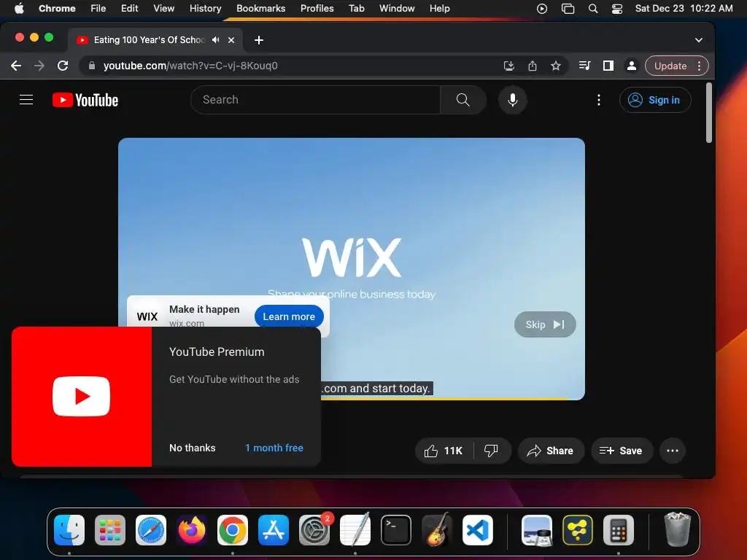Go to YouTube home via logo
This screenshot has width=747, height=560.
[85, 100]
